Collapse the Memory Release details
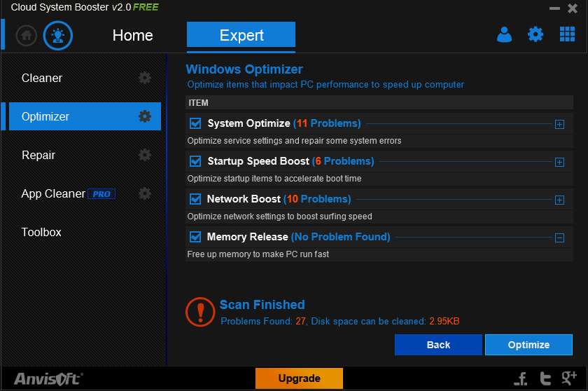 pos(559,238)
